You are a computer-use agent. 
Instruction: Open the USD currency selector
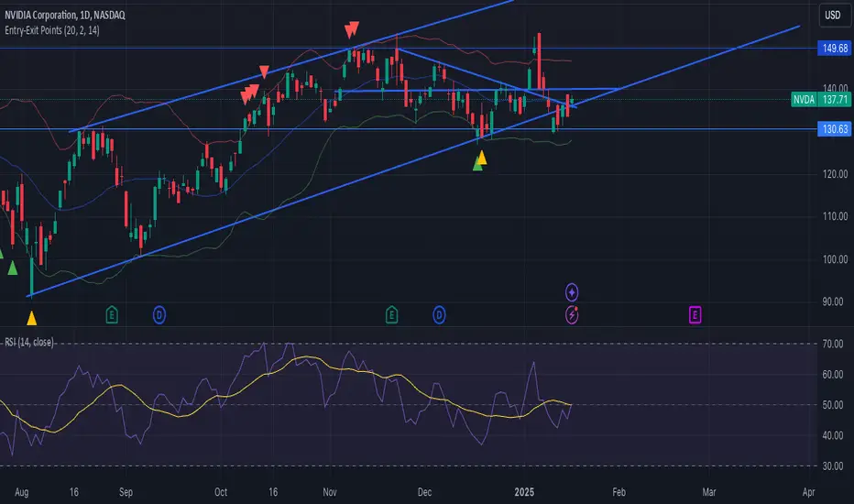[x=833, y=16]
